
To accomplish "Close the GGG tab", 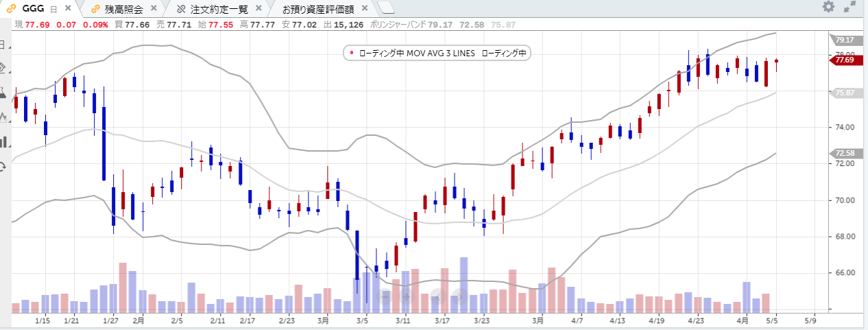I will [67, 8].
